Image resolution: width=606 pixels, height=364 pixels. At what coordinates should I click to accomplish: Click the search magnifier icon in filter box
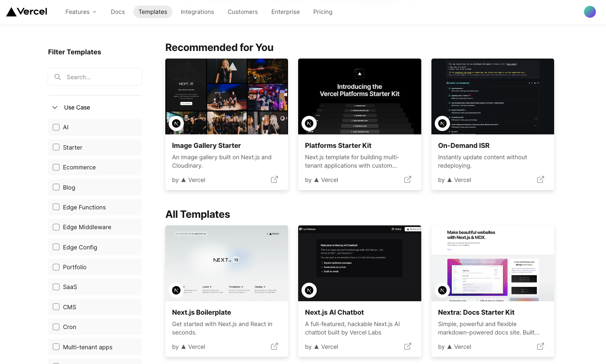pyautogui.click(x=58, y=77)
